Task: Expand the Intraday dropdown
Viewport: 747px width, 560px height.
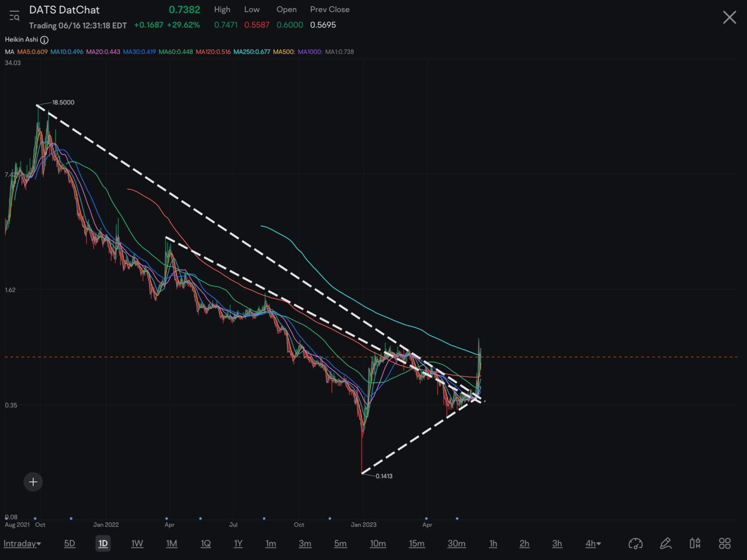Action: [22, 544]
